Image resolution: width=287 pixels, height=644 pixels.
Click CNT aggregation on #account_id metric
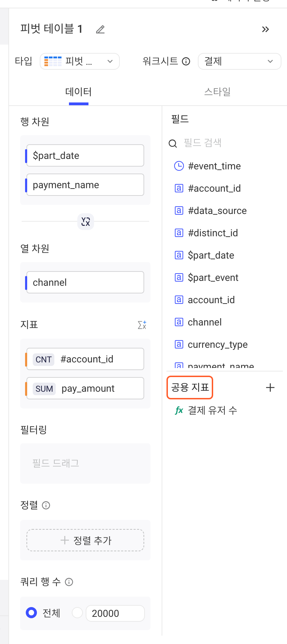(x=44, y=359)
